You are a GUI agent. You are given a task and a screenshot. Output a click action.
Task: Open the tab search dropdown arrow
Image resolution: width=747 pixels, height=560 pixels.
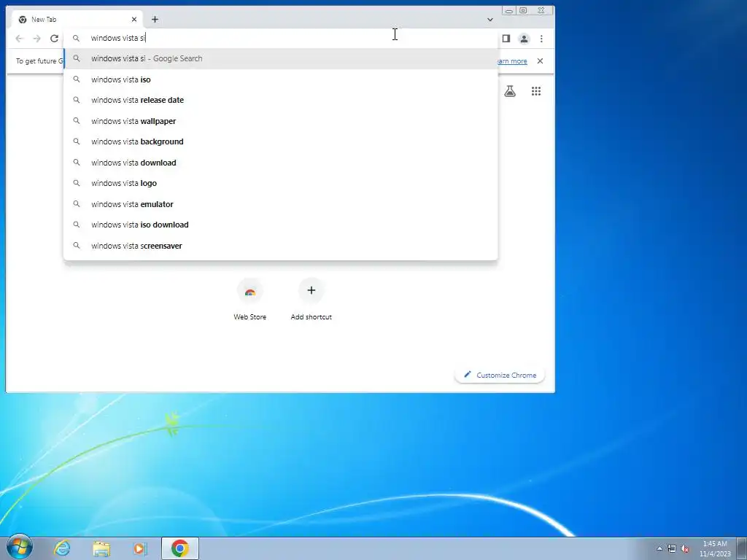coord(489,20)
